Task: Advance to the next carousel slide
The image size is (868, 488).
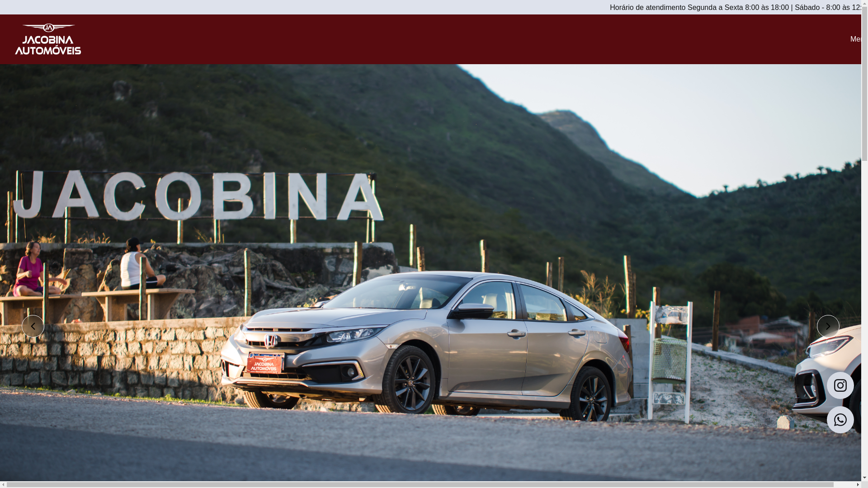Action: coord(828,326)
